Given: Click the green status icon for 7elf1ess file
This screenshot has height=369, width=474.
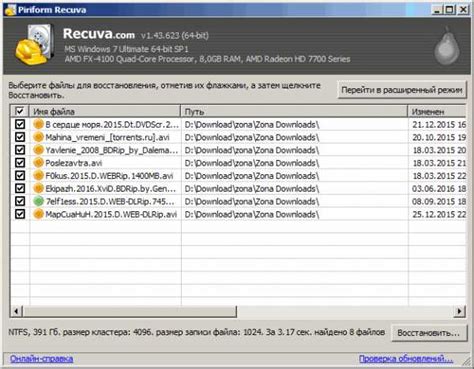Looking at the screenshot, I should [x=38, y=201].
